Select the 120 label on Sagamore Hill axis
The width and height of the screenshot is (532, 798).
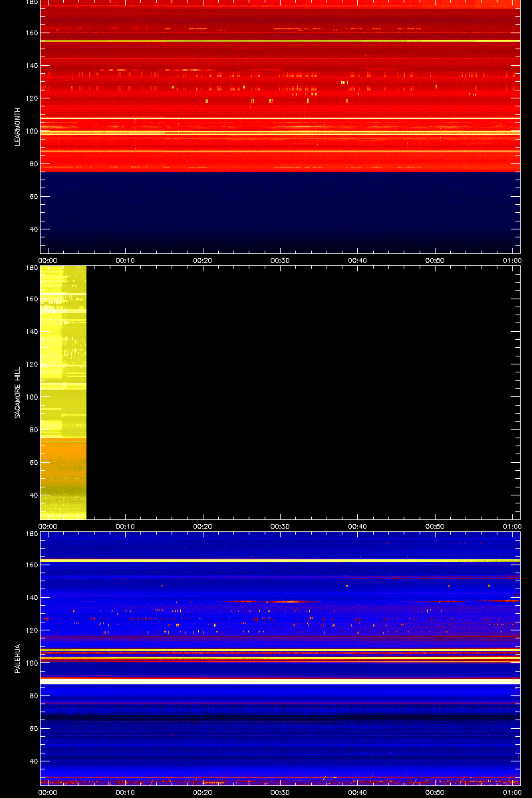click(x=31, y=364)
